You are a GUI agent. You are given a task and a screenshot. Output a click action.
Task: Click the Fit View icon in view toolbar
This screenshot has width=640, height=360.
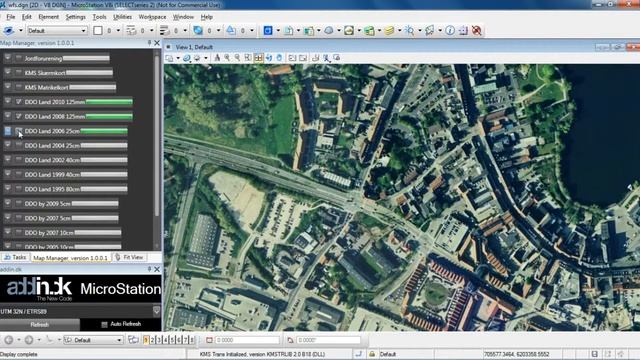tap(259, 58)
